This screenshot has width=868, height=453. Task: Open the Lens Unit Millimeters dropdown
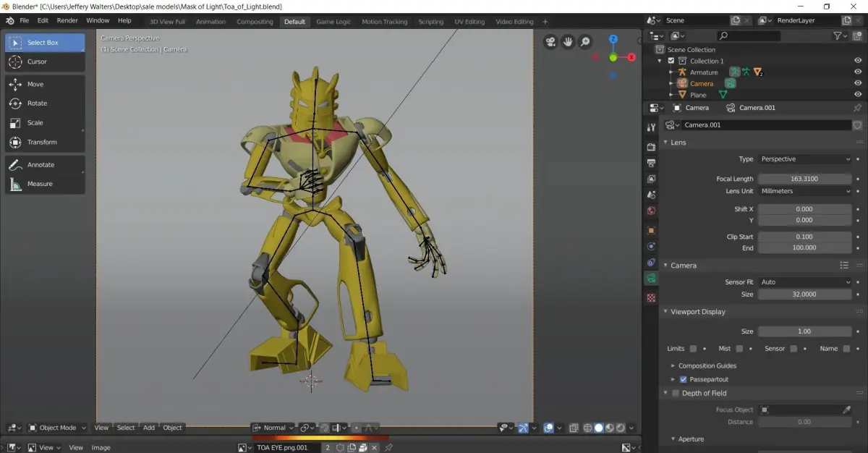click(805, 191)
